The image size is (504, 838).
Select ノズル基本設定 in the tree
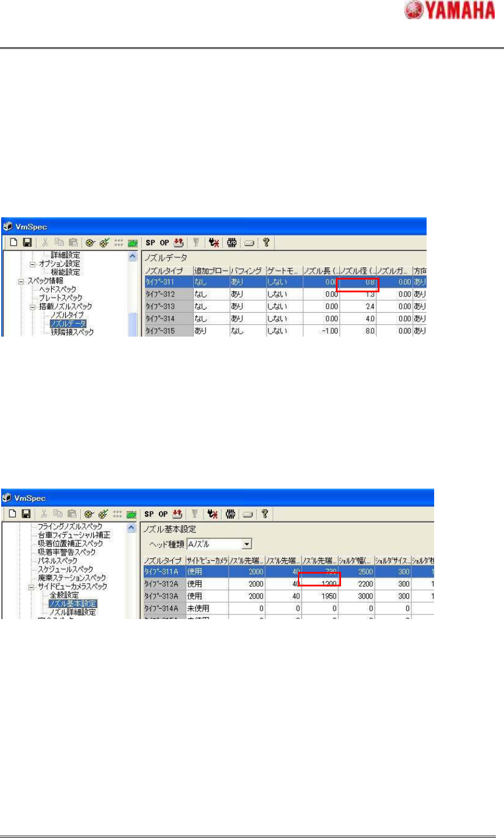point(73,604)
